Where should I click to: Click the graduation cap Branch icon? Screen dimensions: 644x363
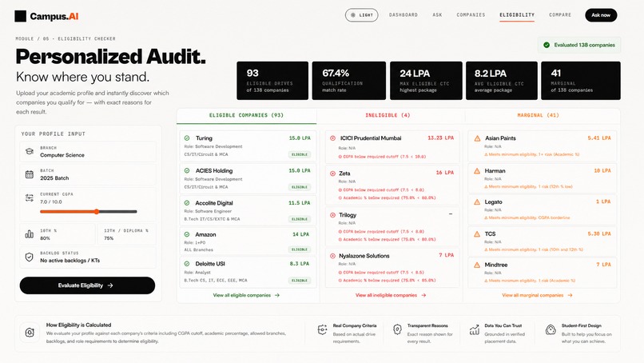click(x=29, y=151)
